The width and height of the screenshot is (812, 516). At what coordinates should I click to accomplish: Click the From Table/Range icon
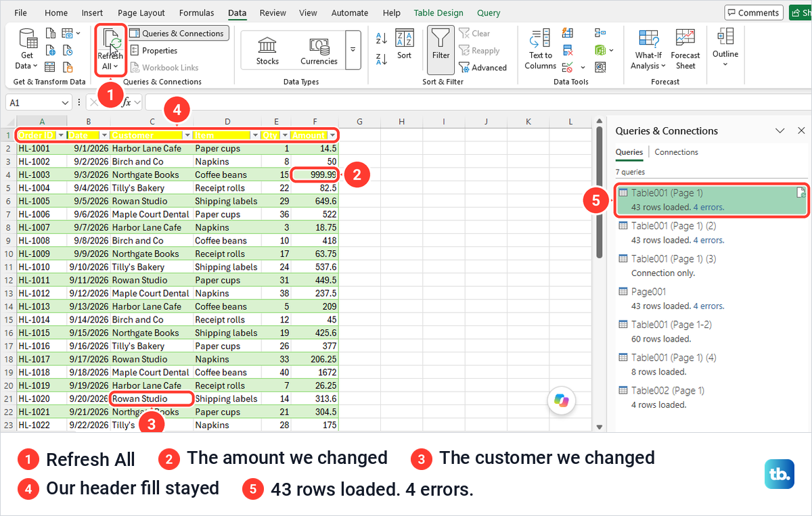click(50, 67)
